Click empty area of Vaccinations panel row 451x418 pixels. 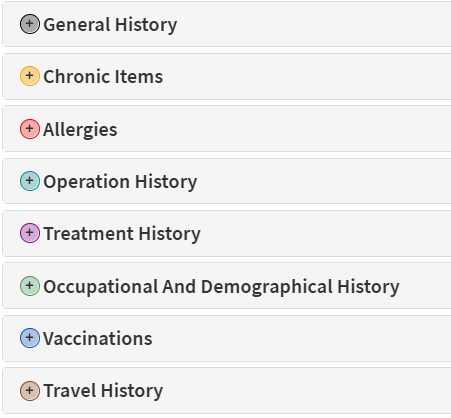coord(300,338)
